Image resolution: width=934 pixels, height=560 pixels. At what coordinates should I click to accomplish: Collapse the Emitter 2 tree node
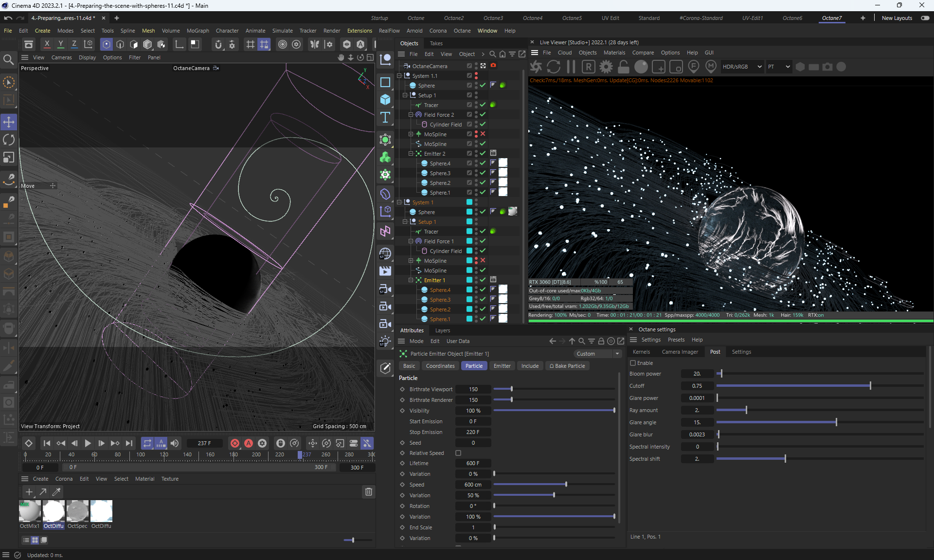coord(411,154)
